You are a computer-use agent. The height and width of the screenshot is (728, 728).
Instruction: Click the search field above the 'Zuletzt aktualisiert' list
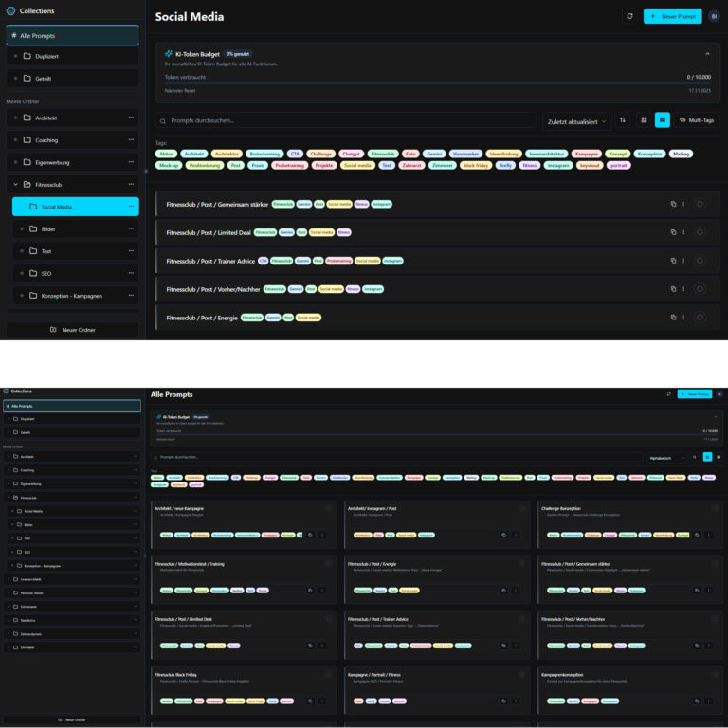click(x=346, y=121)
